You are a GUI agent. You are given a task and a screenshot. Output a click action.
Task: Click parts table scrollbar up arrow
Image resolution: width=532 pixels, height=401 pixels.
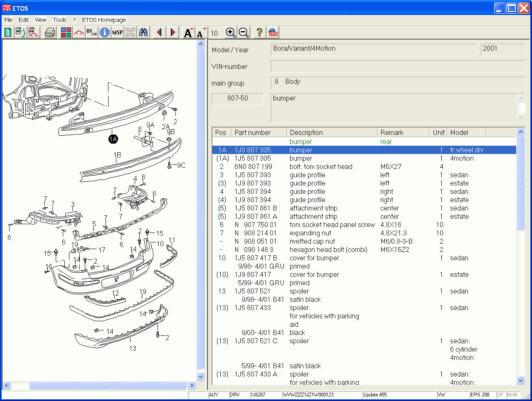click(x=521, y=132)
